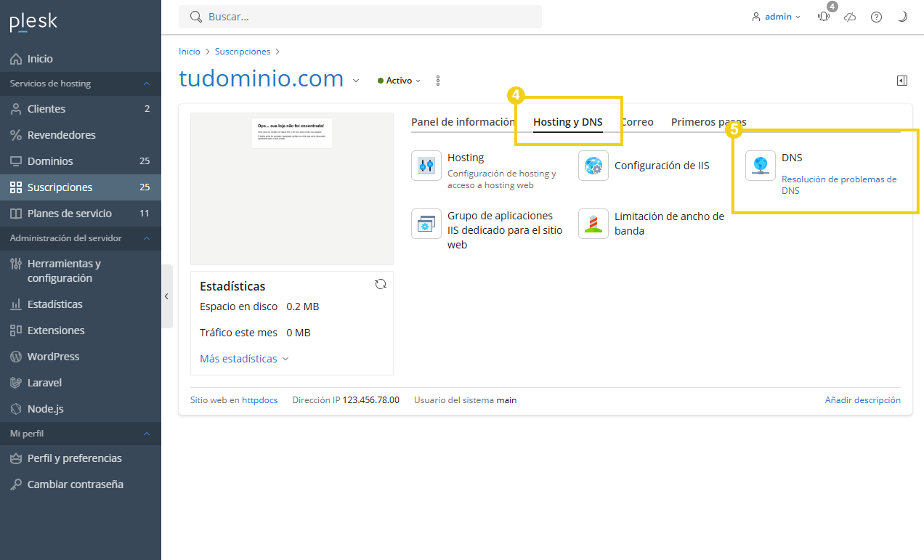Click Suscripciones breadcrumb link

tap(243, 52)
